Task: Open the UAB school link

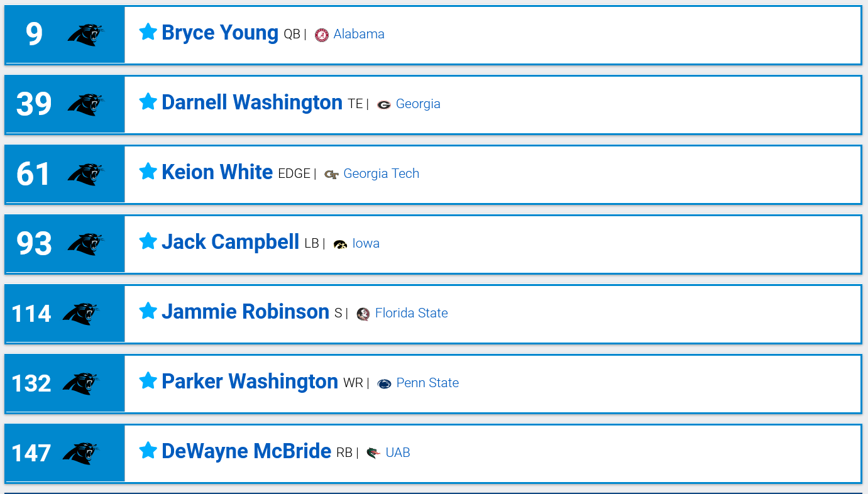Action: point(398,453)
